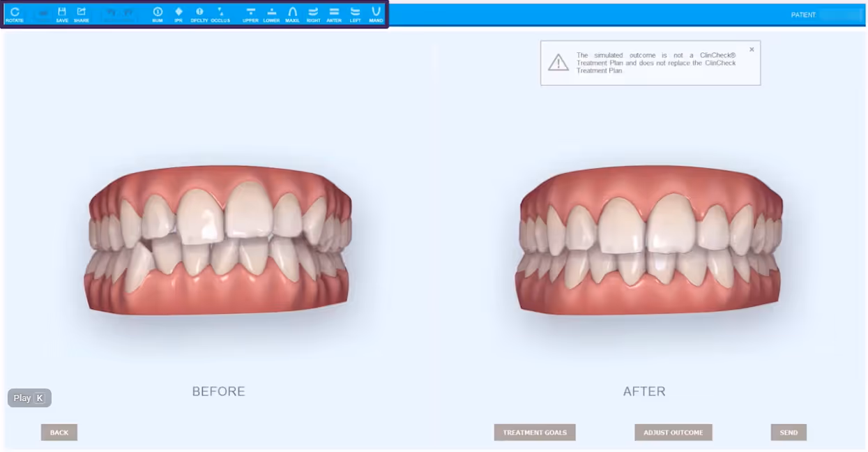
Task: Click the AFTER label text
Action: (x=644, y=391)
